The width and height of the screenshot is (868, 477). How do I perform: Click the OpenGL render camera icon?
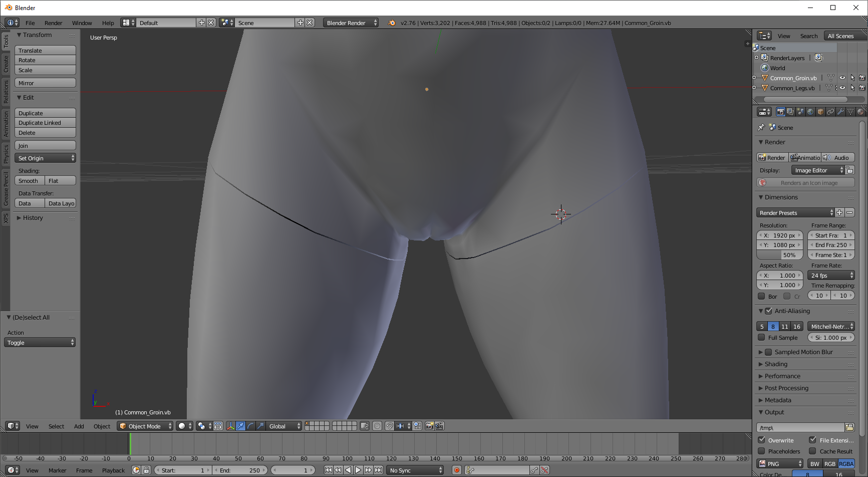[429, 426]
